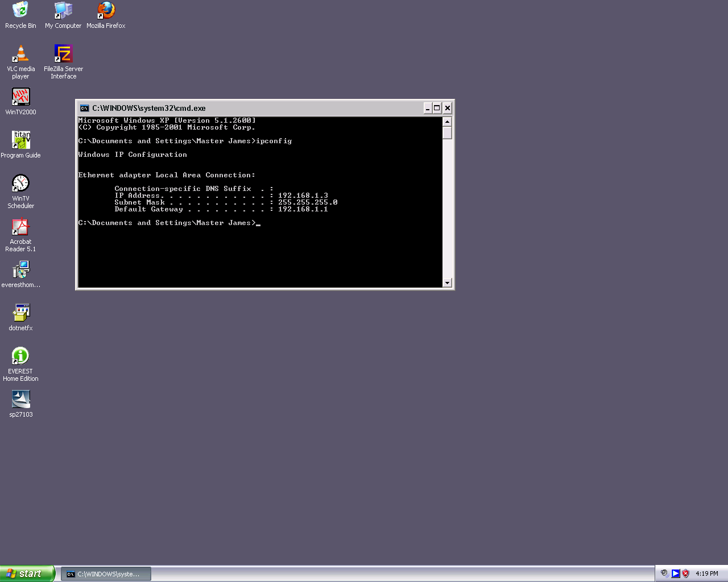This screenshot has width=728, height=582.
Task: Open My Computer desktop icon
Action: (63, 10)
